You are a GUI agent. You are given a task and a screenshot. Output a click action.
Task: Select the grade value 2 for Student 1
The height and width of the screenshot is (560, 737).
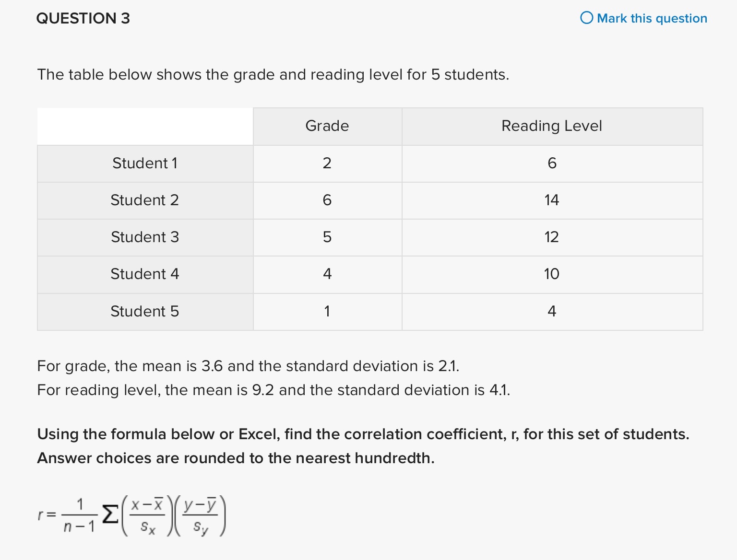tap(327, 163)
